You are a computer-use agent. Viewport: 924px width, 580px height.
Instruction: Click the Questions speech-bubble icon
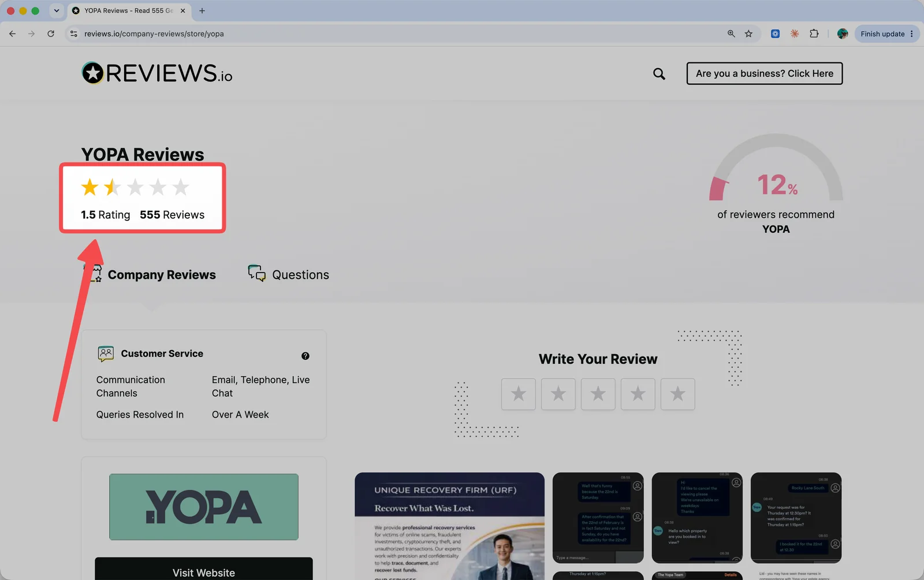click(257, 273)
